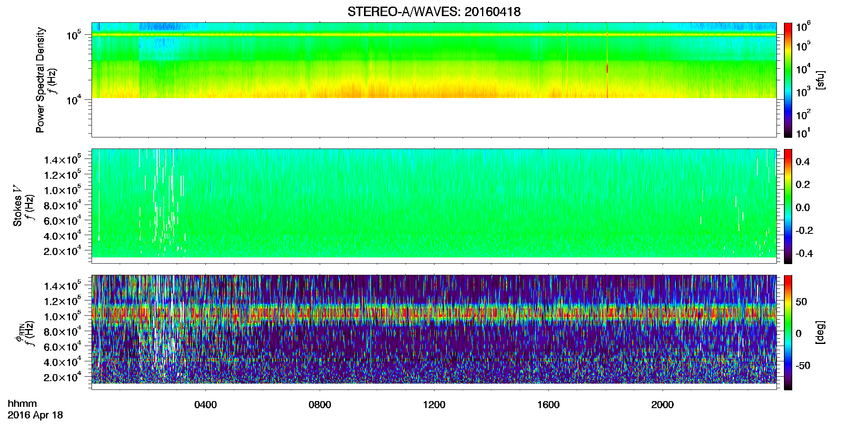Image resolution: width=868 pixels, height=447 pixels.
Task: Click the 1200 time tick label
Action: point(434,405)
